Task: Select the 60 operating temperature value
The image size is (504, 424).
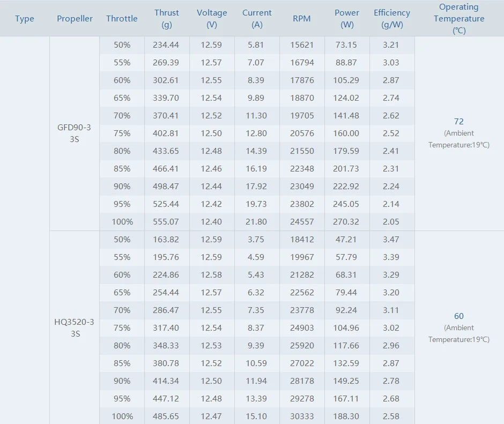Action: (x=458, y=316)
